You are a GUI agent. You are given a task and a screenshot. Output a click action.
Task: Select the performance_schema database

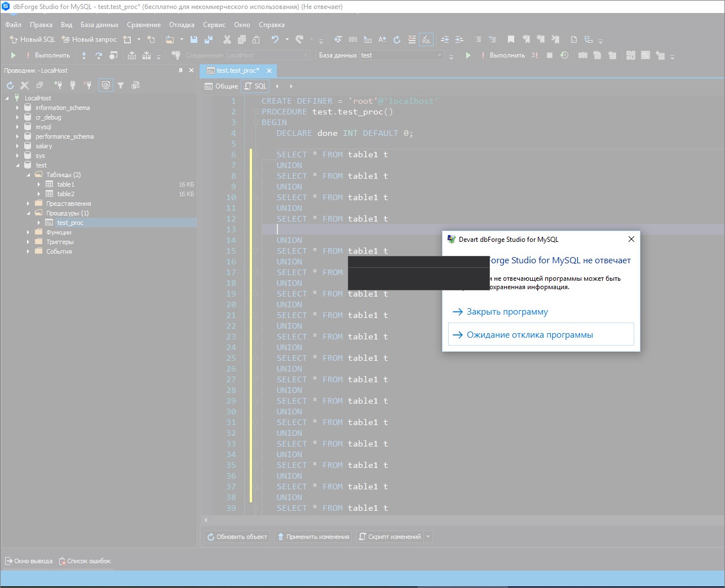[64, 136]
